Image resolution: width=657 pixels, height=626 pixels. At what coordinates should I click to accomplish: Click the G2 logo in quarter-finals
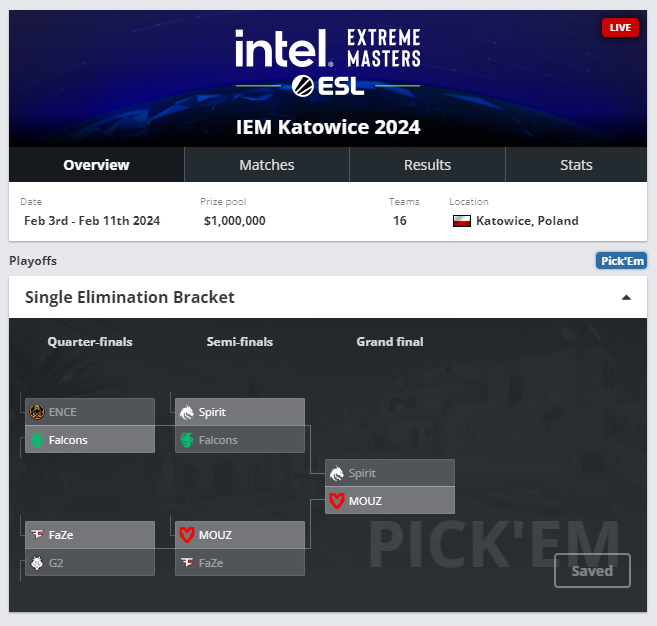pyautogui.click(x=37, y=563)
